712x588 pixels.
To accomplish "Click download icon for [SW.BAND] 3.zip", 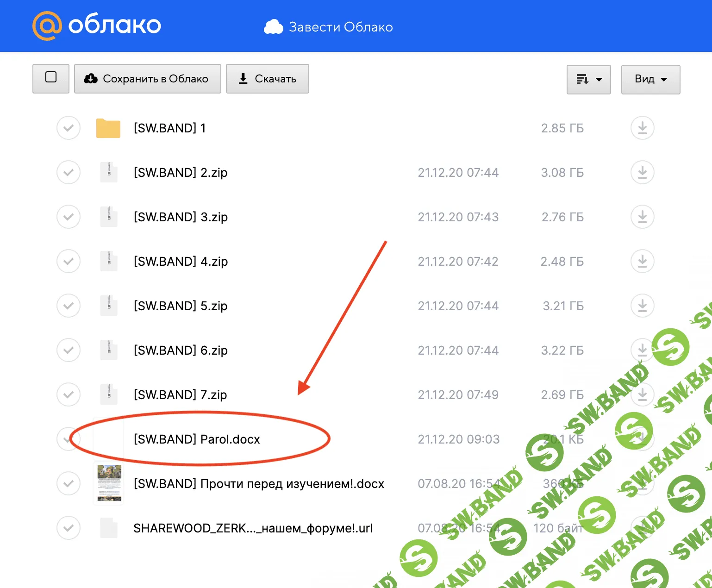I will click(x=642, y=217).
